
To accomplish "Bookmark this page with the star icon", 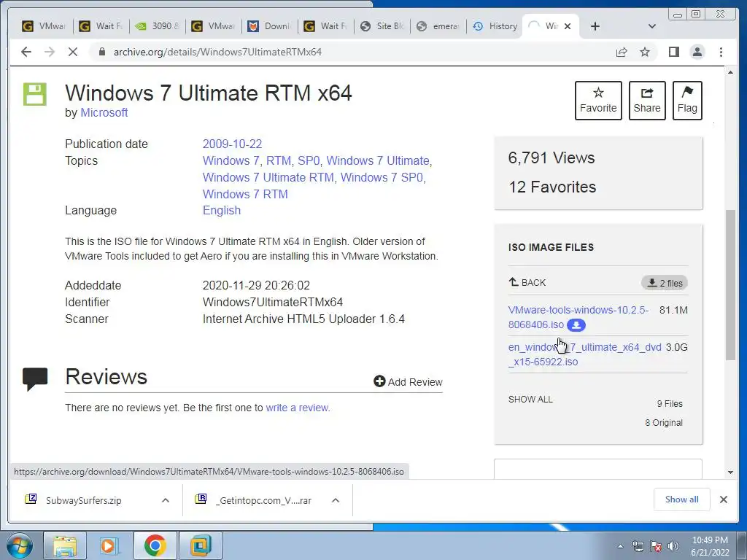I will [x=645, y=52].
